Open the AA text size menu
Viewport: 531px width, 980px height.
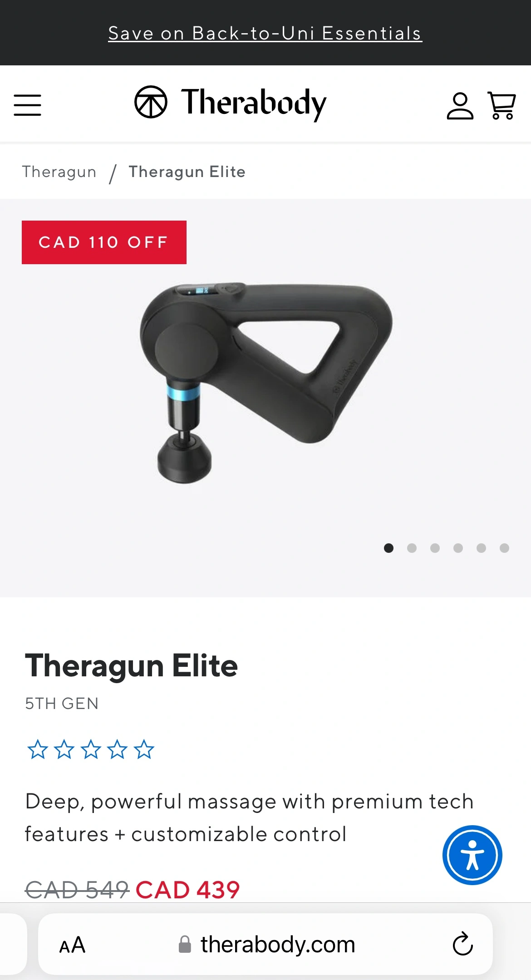tap(72, 945)
